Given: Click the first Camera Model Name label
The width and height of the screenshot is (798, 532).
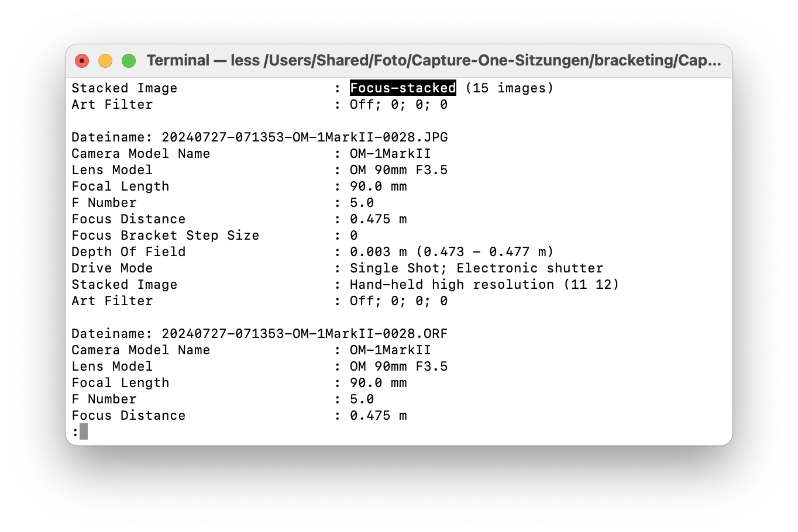Looking at the screenshot, I should [x=141, y=154].
